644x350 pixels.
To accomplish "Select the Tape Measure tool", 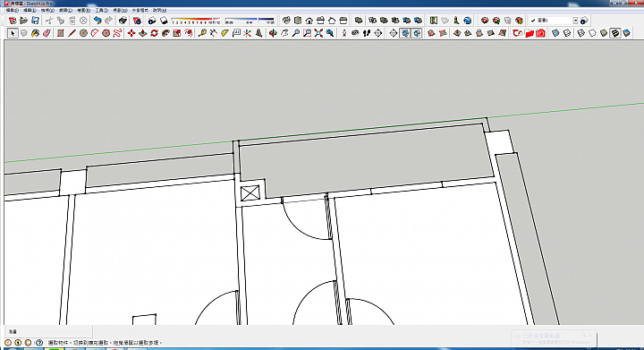I will 202,33.
